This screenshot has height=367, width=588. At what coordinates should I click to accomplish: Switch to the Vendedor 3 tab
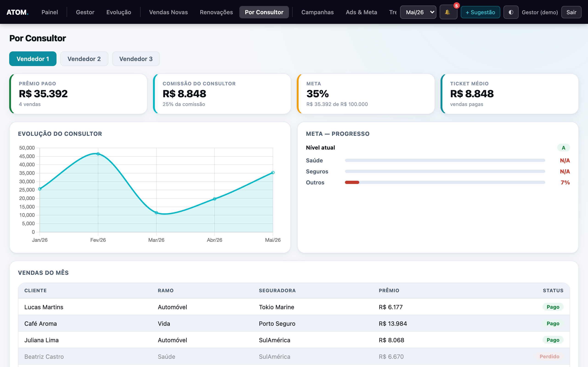click(x=136, y=59)
